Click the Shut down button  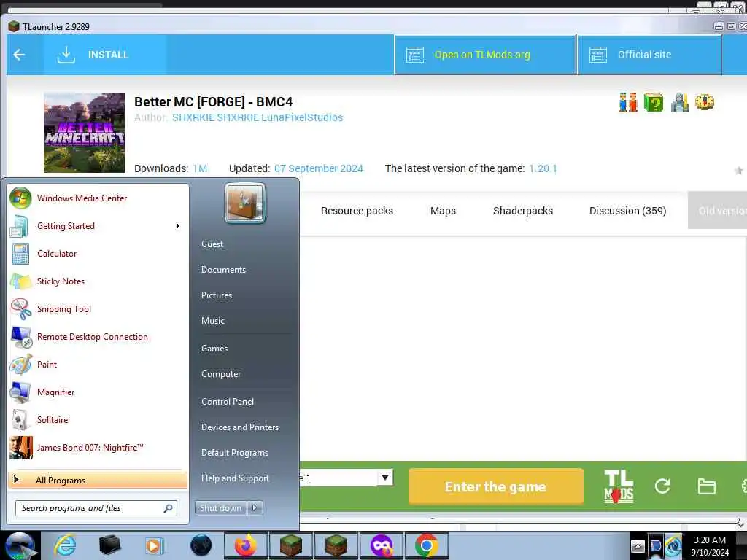tap(220, 508)
